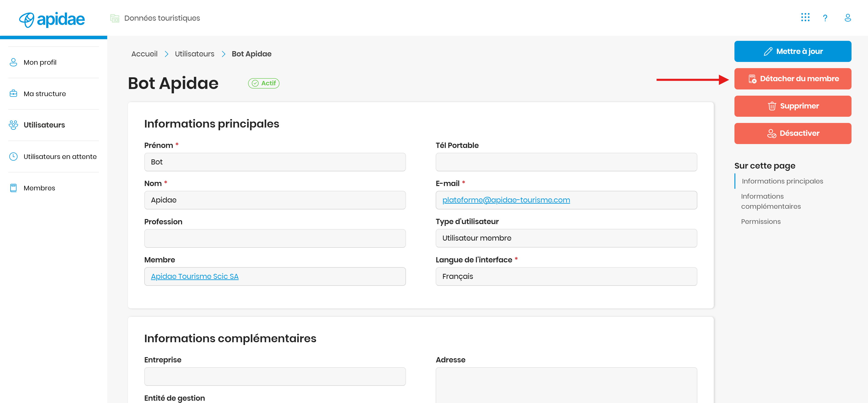Click the Ma structure briefcase icon

(14, 93)
